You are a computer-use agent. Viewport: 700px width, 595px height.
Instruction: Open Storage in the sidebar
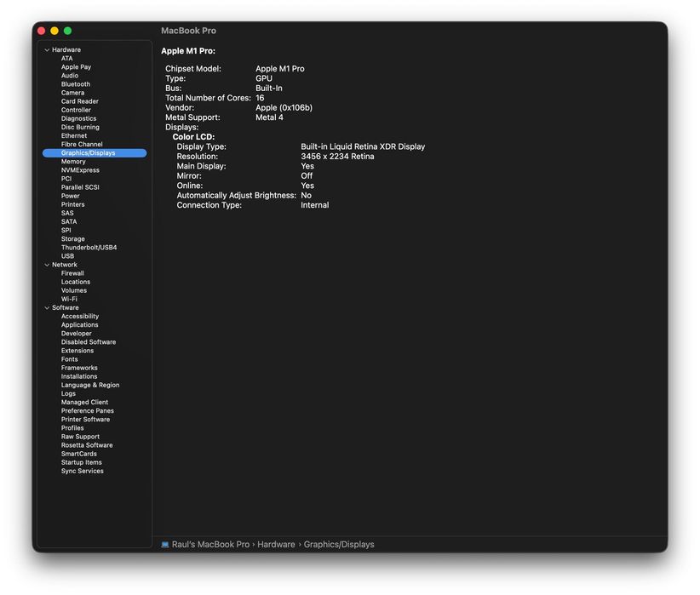click(x=72, y=239)
